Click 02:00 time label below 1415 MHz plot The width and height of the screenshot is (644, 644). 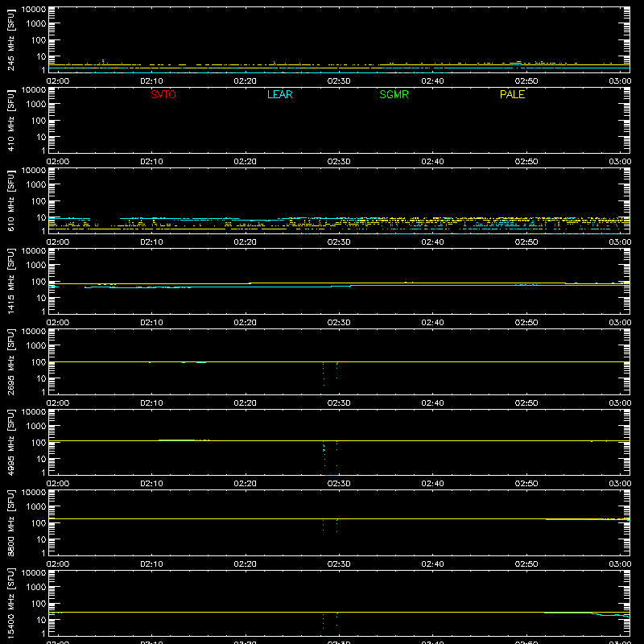pyautogui.click(x=58, y=323)
